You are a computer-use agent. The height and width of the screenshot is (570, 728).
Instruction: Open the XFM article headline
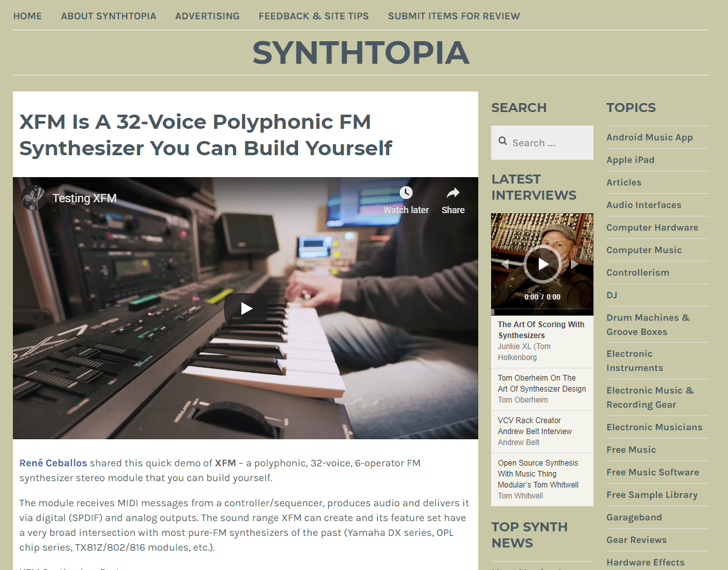206,135
